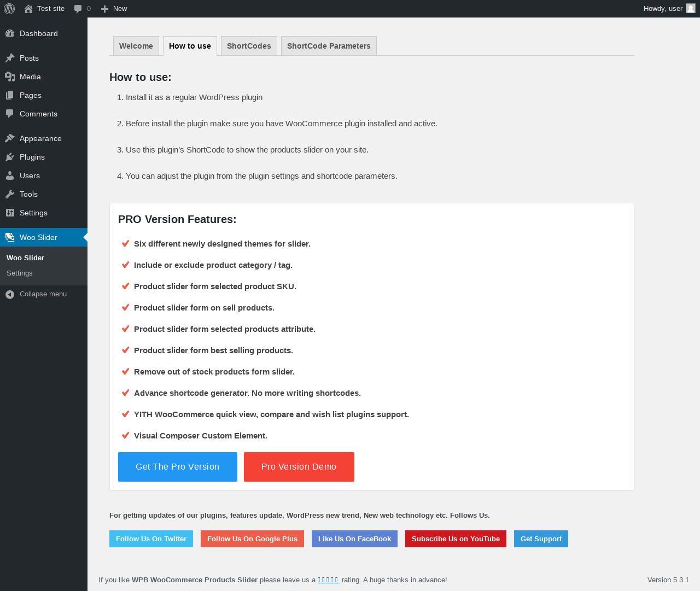Click the Version 5.3.1 footer text
This screenshot has width=700, height=591.
pos(668,580)
